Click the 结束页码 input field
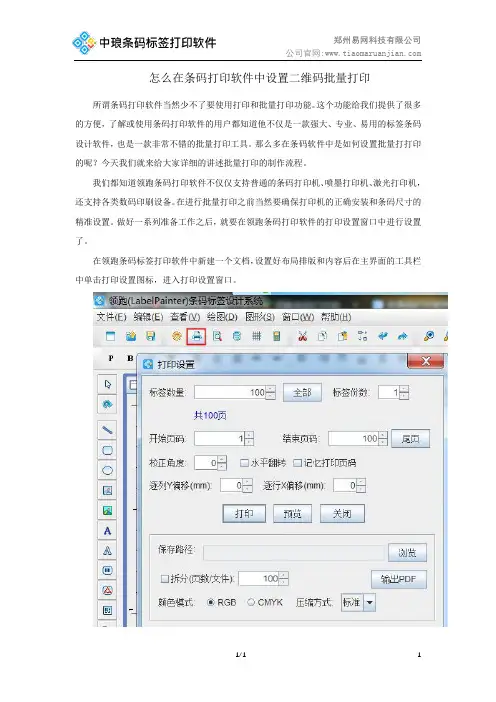The width and height of the screenshot is (496, 702). [x=353, y=438]
